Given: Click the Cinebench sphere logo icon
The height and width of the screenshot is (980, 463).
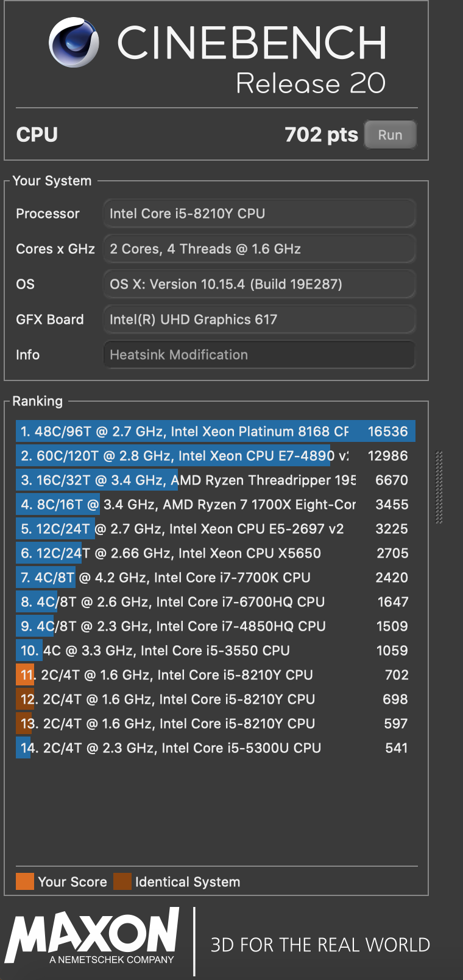Looking at the screenshot, I should click(x=74, y=42).
